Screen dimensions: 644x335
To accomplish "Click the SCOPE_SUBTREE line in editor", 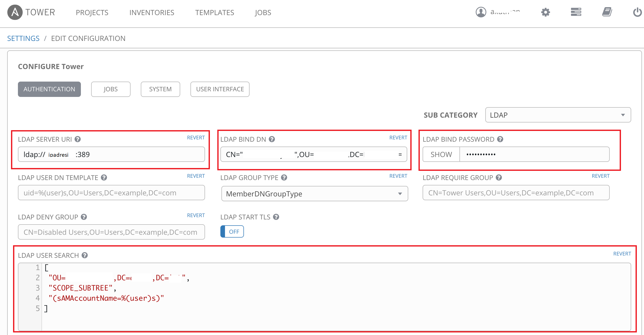I will tap(82, 288).
